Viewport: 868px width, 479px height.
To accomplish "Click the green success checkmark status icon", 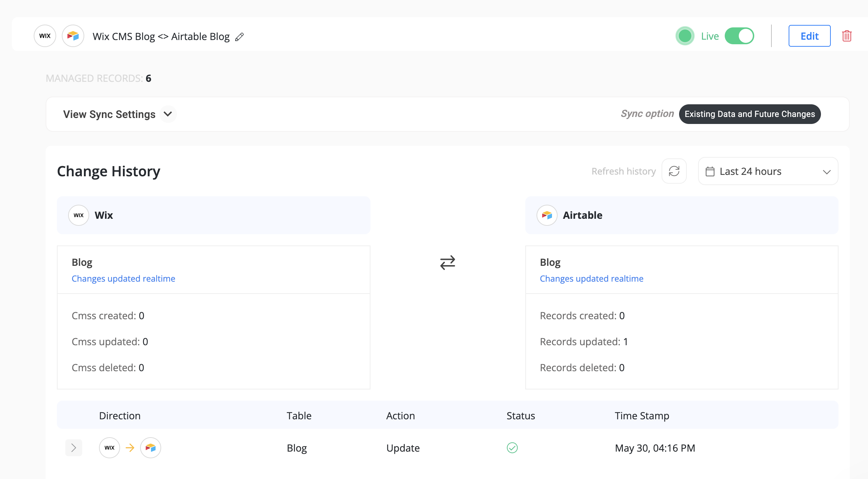I will [x=512, y=448].
